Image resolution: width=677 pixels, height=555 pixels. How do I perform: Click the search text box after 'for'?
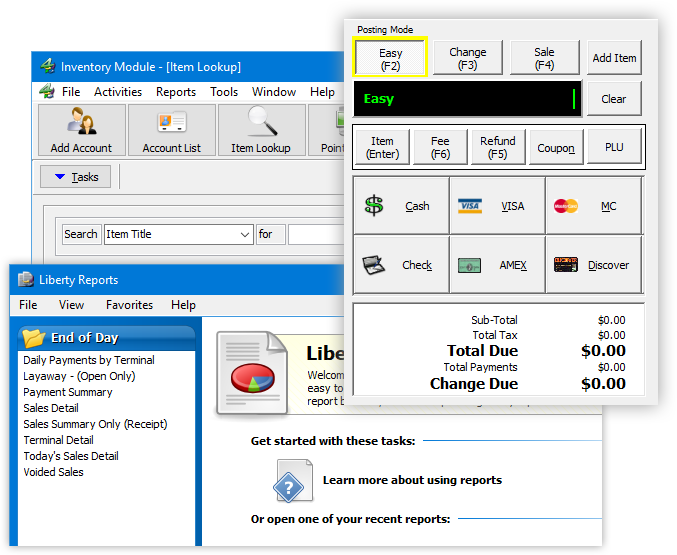pyautogui.click(x=316, y=235)
